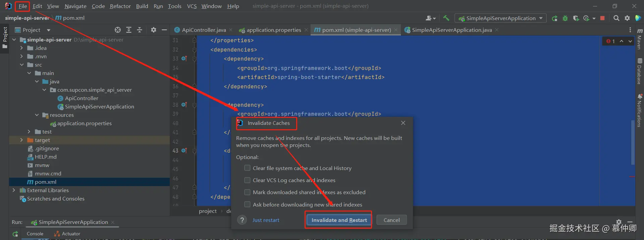Image resolution: width=644 pixels, height=240 pixels.
Task: Click the red Stop icon in toolbar
Action: (x=602, y=18)
